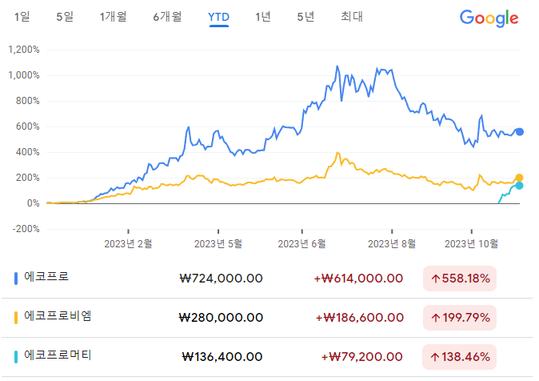Click the Google logo
Viewport: 539px width, 381px height.
[489, 18]
